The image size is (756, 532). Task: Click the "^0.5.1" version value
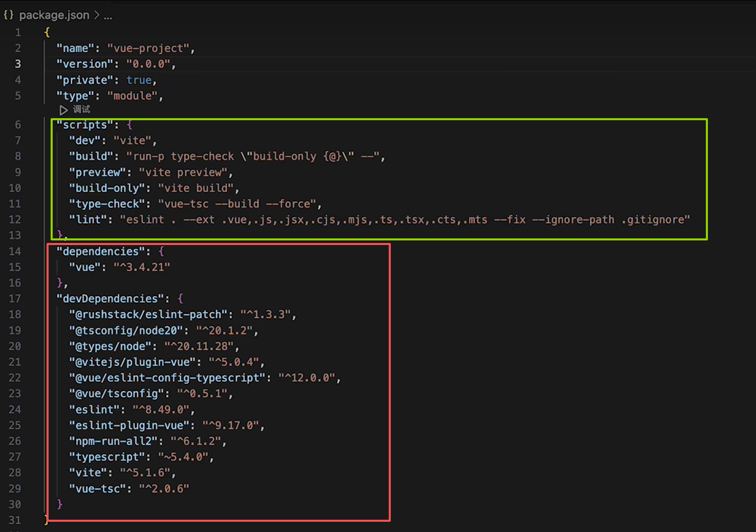pos(202,394)
